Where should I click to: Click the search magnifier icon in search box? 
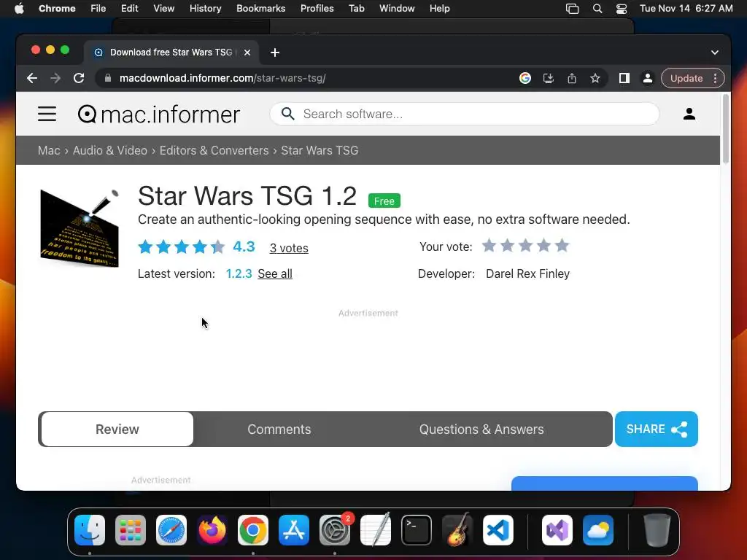(287, 114)
